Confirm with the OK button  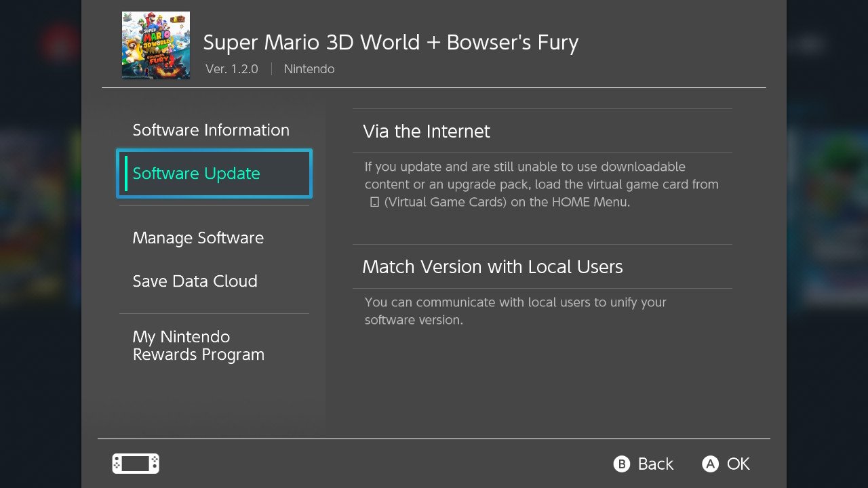(738, 464)
